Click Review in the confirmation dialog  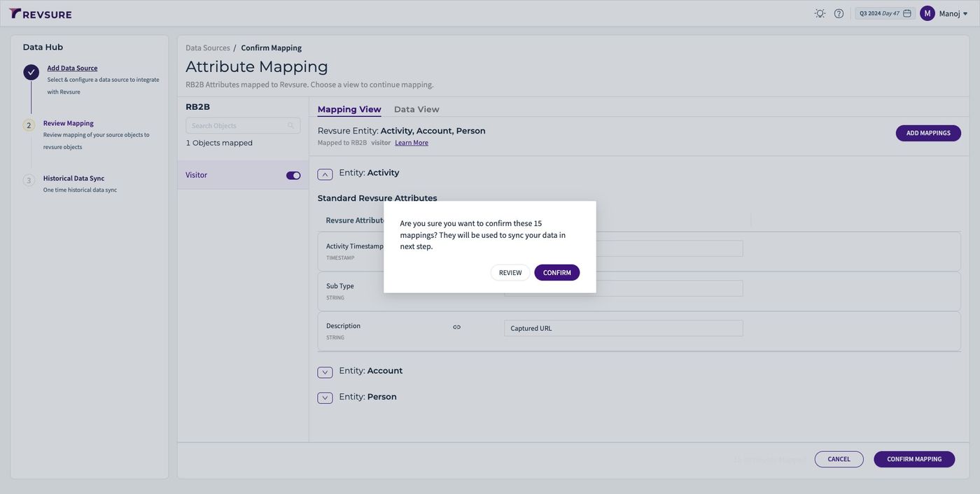click(510, 273)
